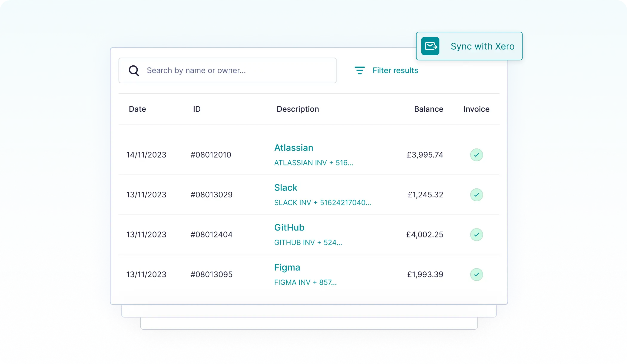Toggle the invoice checkmark for GitHub
Screen dimensions: 627x364
(x=477, y=235)
